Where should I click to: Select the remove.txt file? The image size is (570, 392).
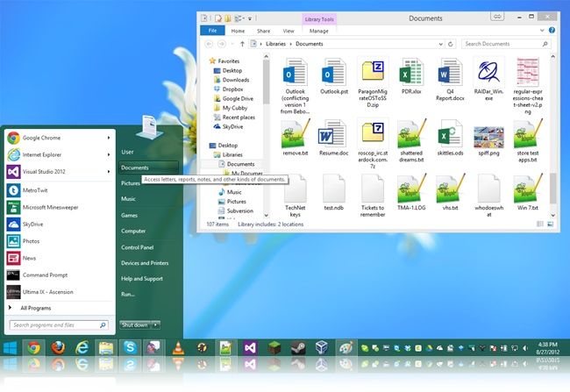click(x=296, y=139)
